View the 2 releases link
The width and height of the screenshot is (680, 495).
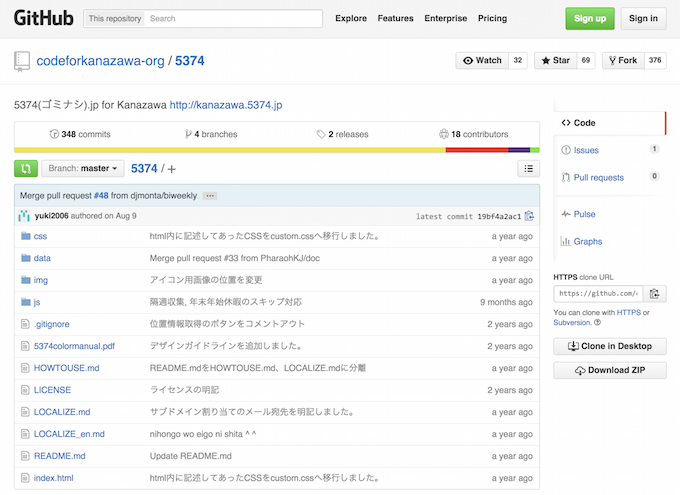pyautogui.click(x=343, y=134)
